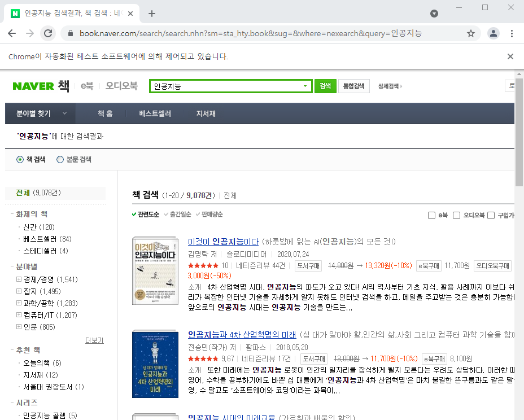This screenshot has height=420, width=524.
Task: Open 상세검색 advanced search
Action: (x=390, y=86)
